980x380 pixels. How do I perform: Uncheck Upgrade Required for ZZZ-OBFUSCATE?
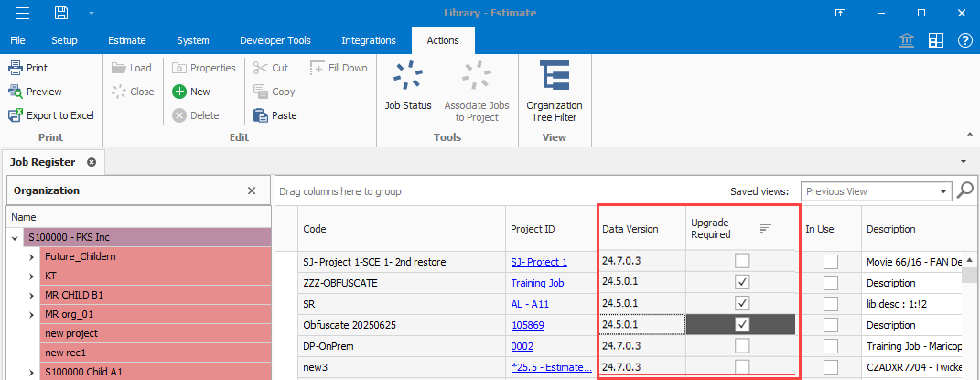coord(743,282)
